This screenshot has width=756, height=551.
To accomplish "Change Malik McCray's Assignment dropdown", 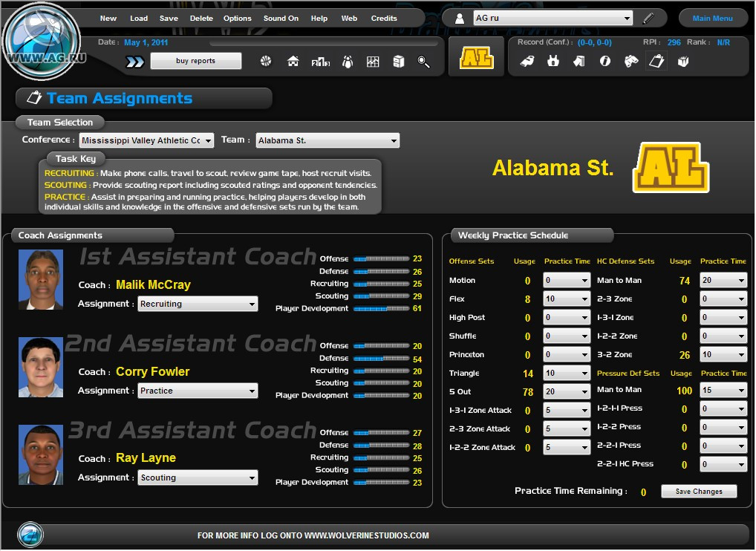I will (198, 304).
